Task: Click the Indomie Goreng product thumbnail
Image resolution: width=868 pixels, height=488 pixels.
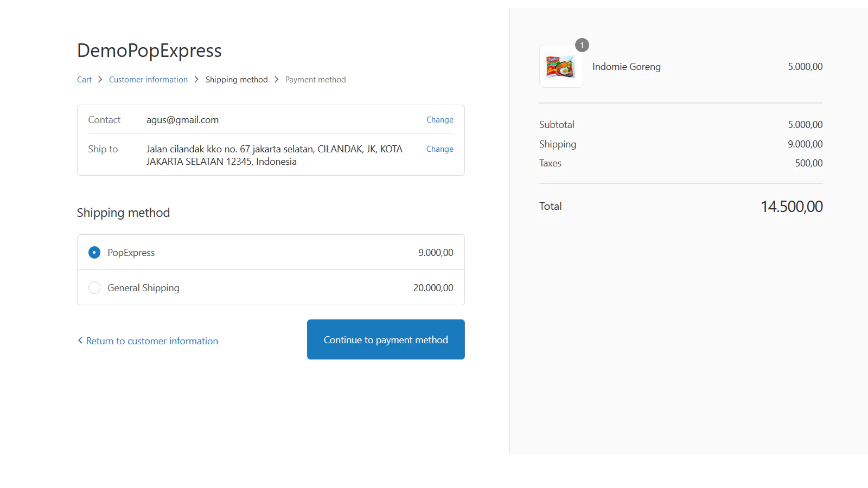Action: pyautogui.click(x=560, y=66)
